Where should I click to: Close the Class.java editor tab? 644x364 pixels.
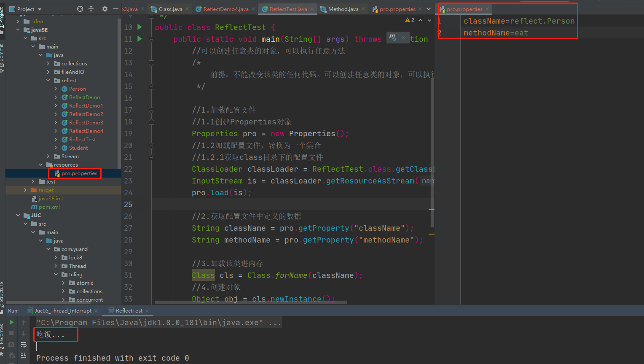(x=187, y=9)
